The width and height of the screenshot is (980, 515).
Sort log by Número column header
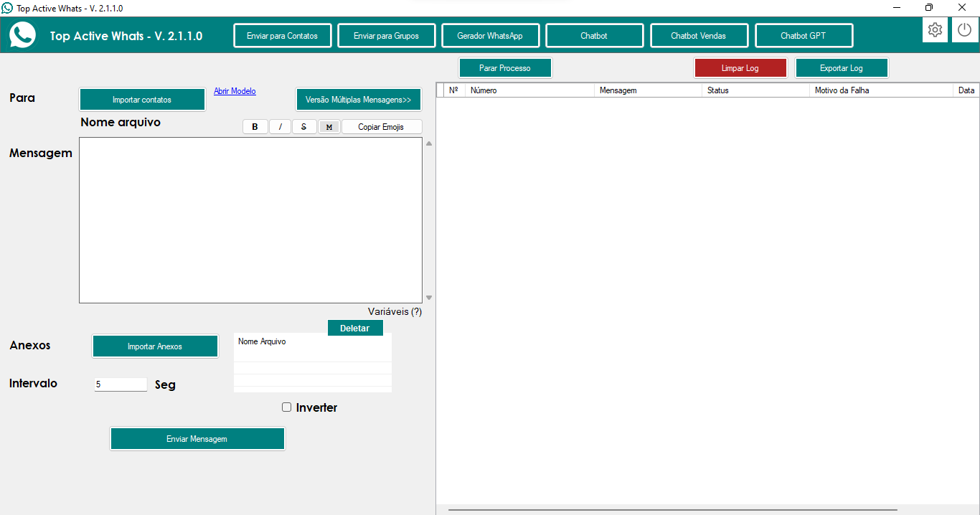529,90
